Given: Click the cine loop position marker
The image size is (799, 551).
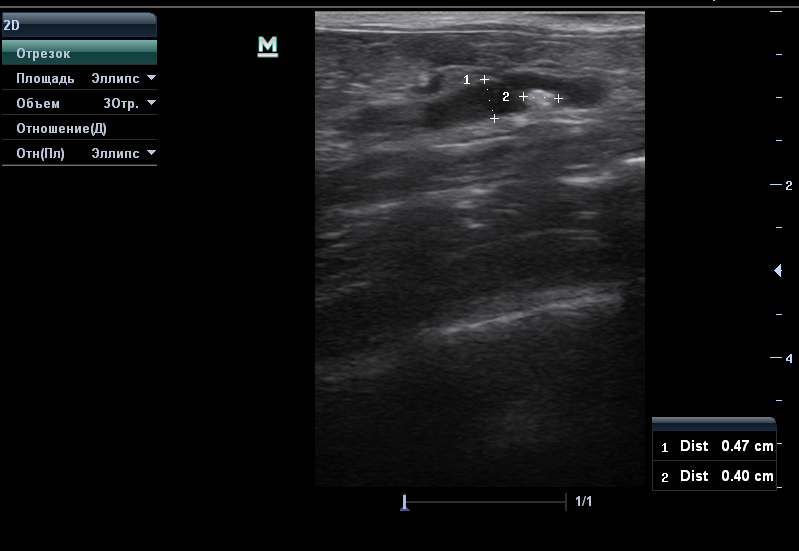Looking at the screenshot, I should click(404, 502).
